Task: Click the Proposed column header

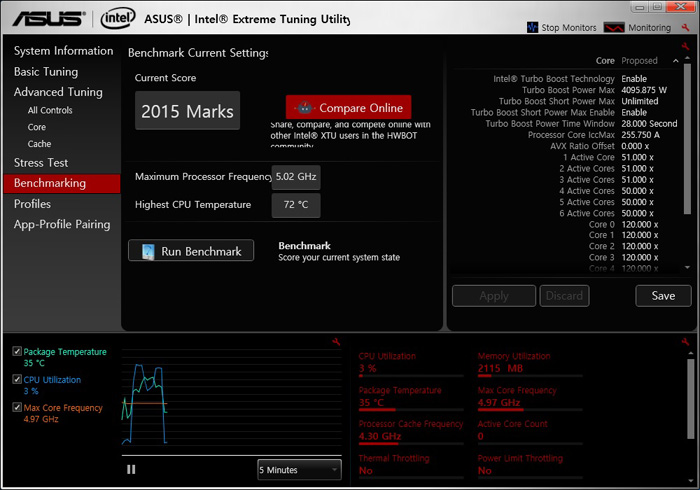Action: click(639, 61)
